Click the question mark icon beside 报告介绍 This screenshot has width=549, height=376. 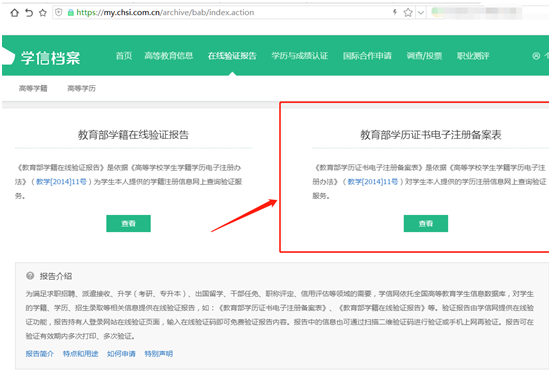tap(30, 276)
